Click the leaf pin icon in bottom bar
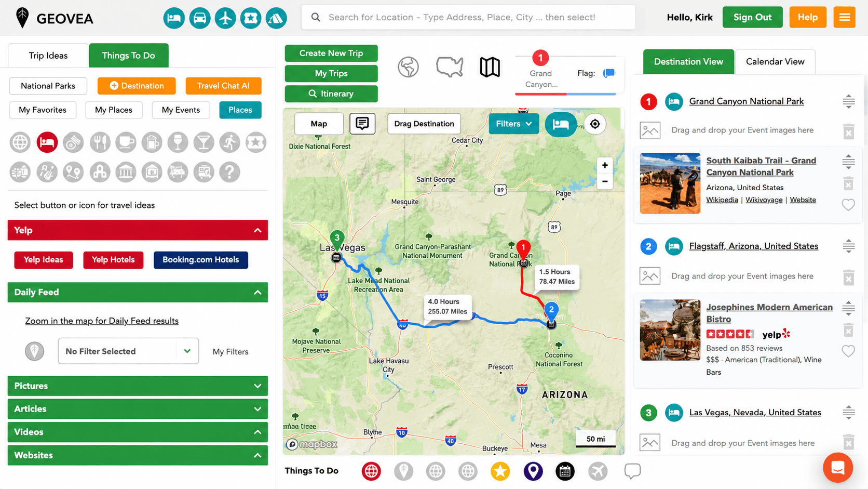The height and width of the screenshot is (489, 868). coord(403,471)
